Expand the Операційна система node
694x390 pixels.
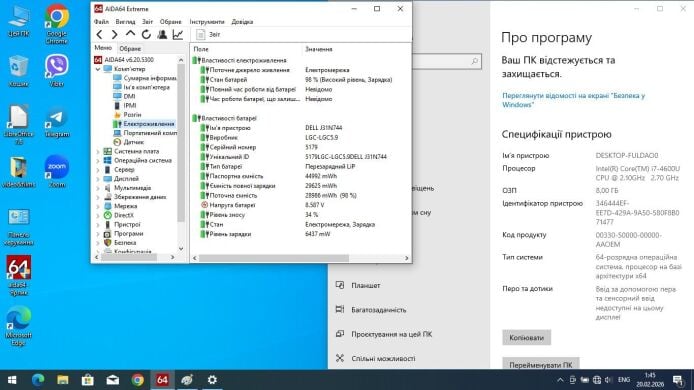coord(98,161)
